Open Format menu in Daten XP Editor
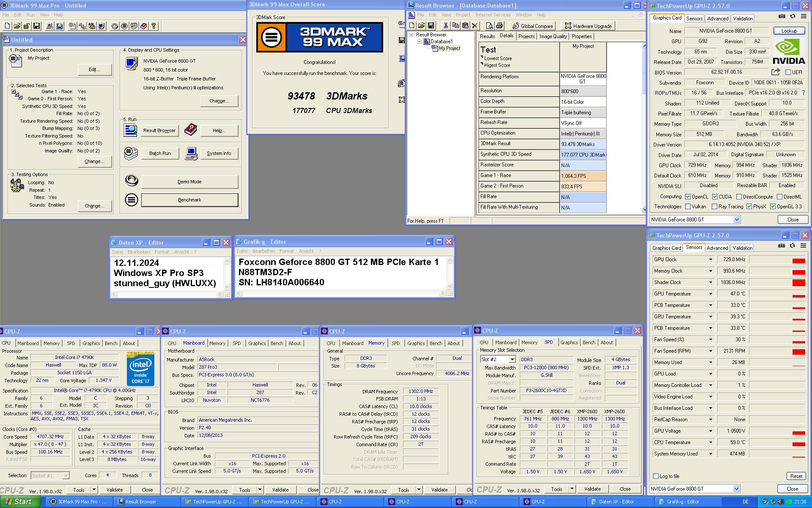 [x=162, y=252]
